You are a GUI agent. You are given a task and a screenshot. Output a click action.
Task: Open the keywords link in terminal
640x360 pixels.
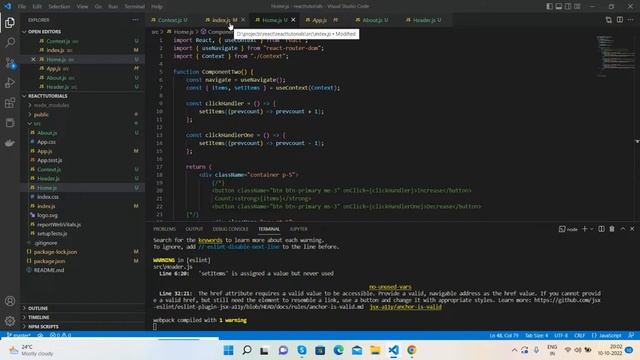tap(210, 240)
